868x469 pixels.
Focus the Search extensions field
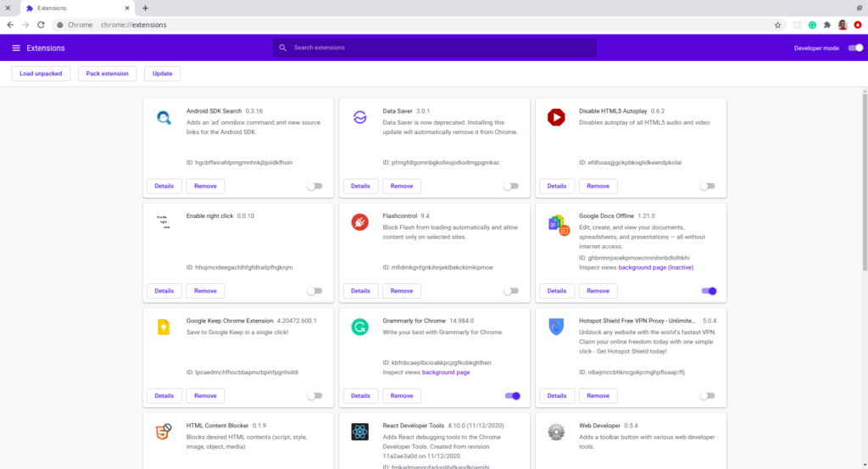[x=435, y=47]
